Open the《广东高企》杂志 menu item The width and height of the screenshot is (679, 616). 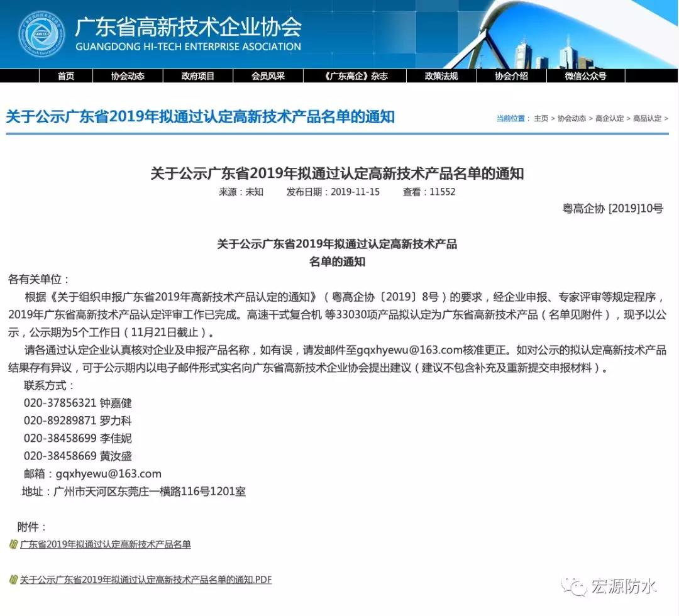click(355, 76)
